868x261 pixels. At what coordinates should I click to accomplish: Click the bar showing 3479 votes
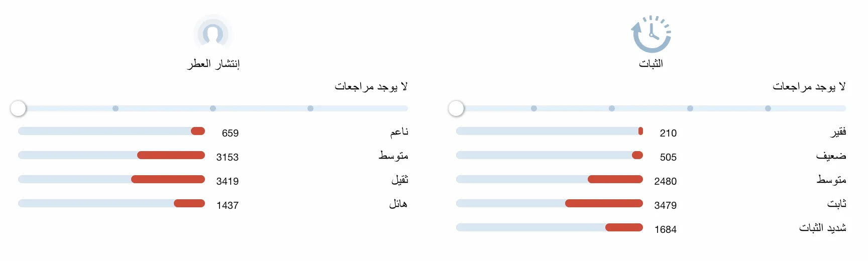pos(550,203)
